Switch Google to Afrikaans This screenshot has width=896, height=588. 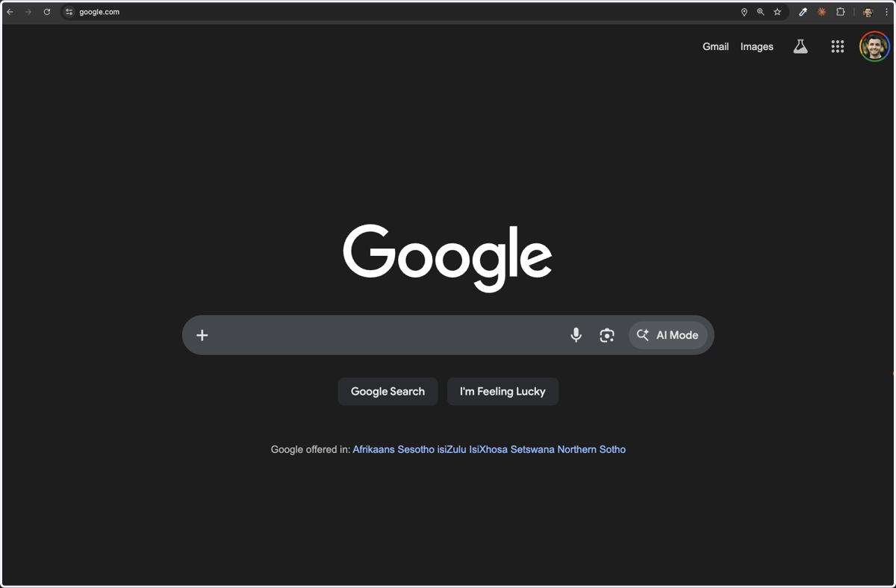[373, 449]
